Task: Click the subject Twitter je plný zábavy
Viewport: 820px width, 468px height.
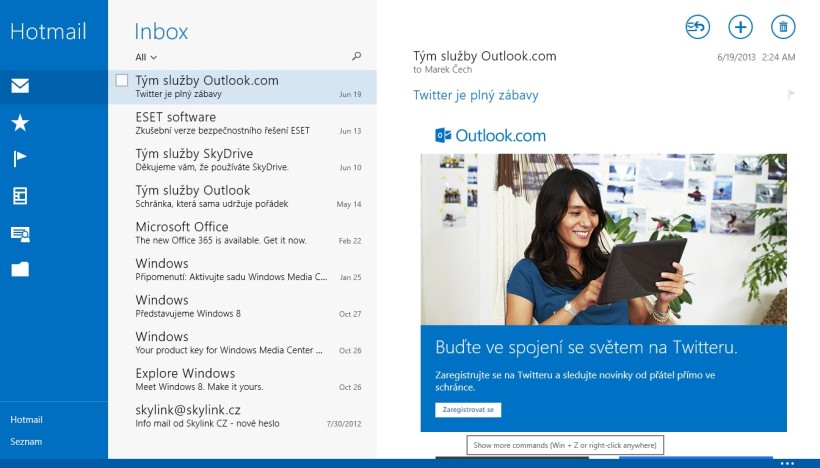Action: 475,95
